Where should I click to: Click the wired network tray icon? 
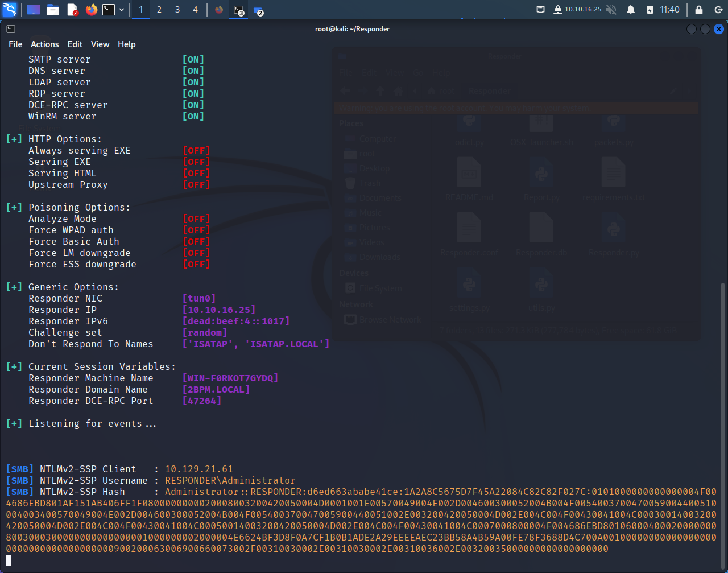point(541,10)
